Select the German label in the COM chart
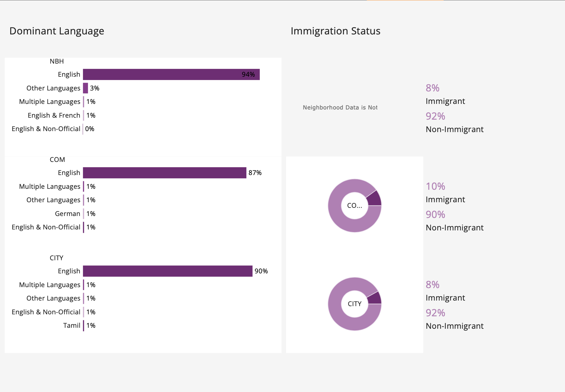 tap(68, 214)
